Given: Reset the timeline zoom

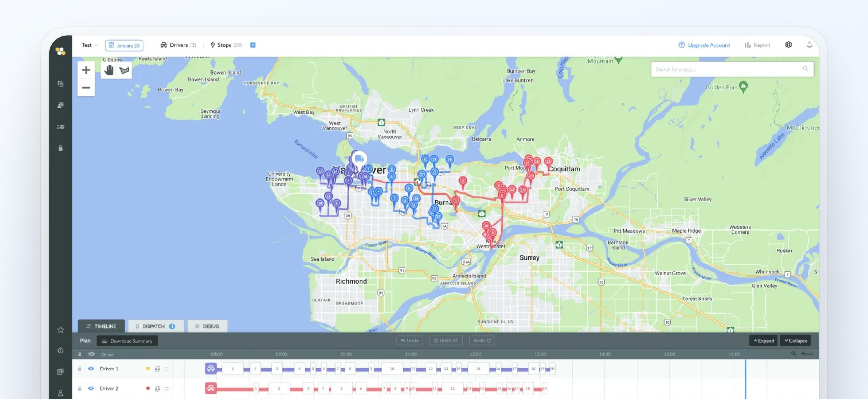Looking at the screenshot, I should [x=807, y=353].
